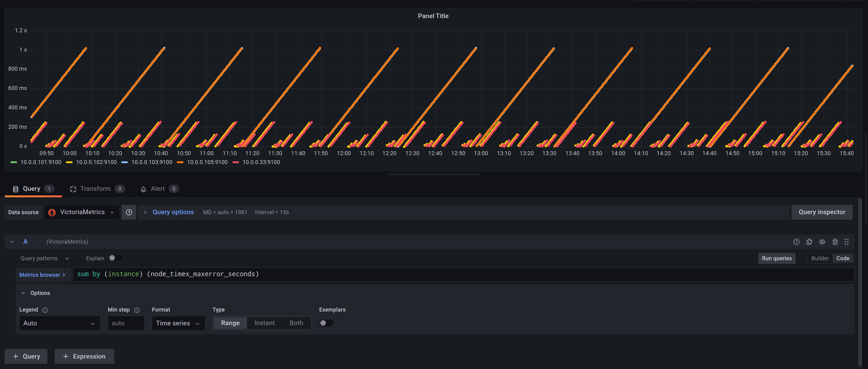868x369 pixels.
Task: Click the Run queries button
Action: pos(776,258)
